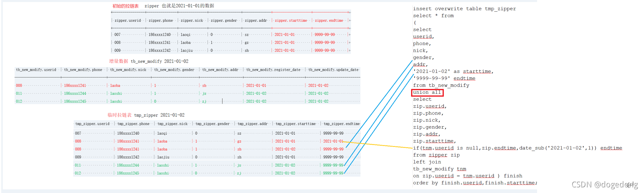Click the 'zipper.nick' column header
The width and height of the screenshot is (644, 193).
[x=192, y=21]
